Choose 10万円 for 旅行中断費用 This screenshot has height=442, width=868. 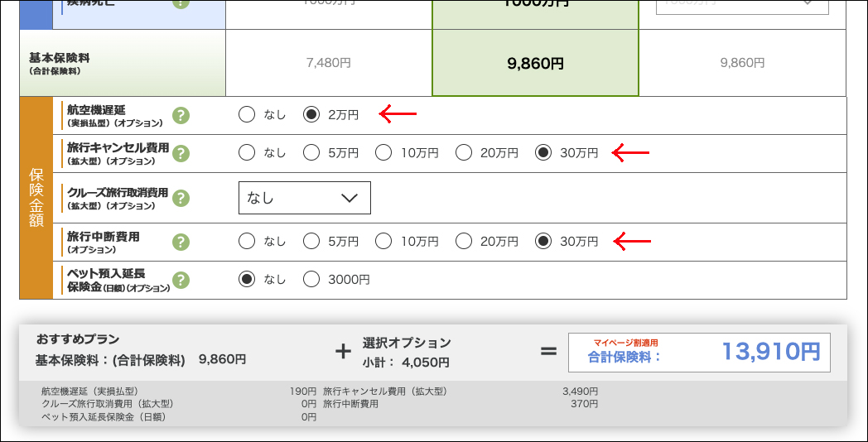click(384, 242)
